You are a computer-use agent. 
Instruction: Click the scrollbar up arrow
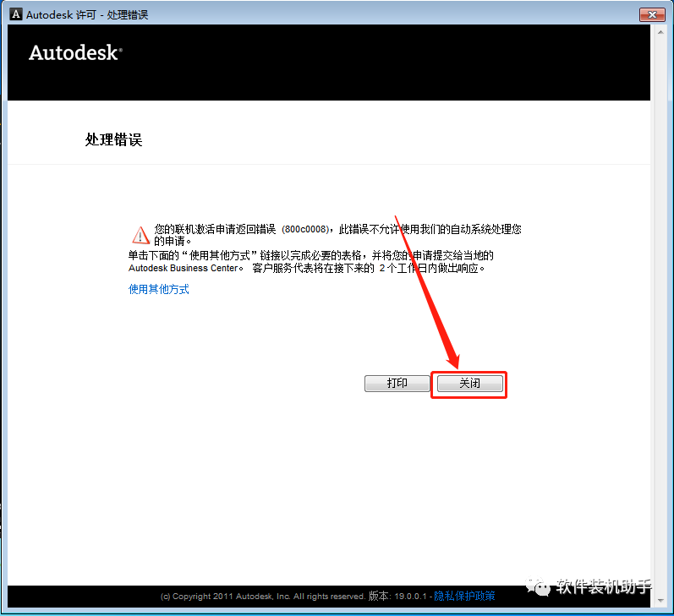[660, 32]
